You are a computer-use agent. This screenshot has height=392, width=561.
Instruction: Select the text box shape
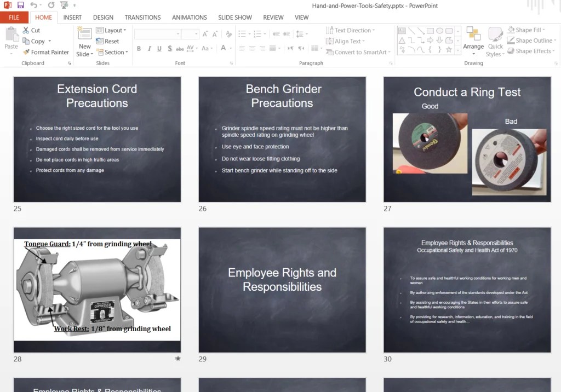point(402,31)
